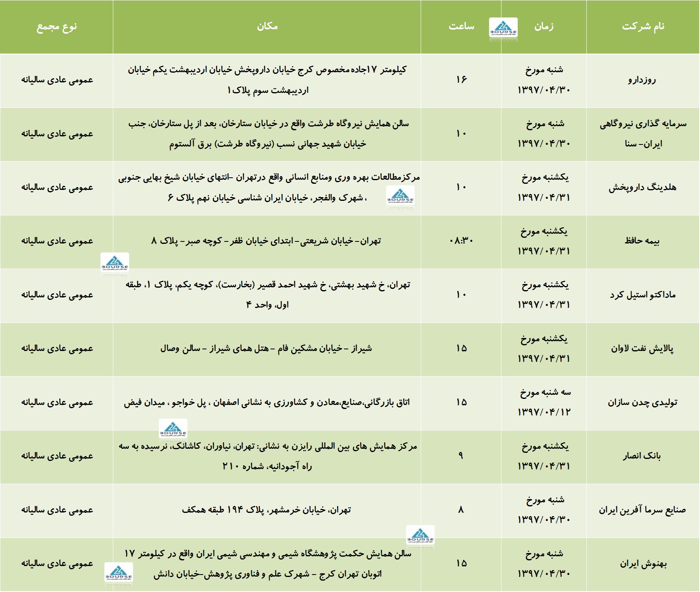
Task: Click the date cell for صنایع سرما آفرین
Action: (x=544, y=510)
